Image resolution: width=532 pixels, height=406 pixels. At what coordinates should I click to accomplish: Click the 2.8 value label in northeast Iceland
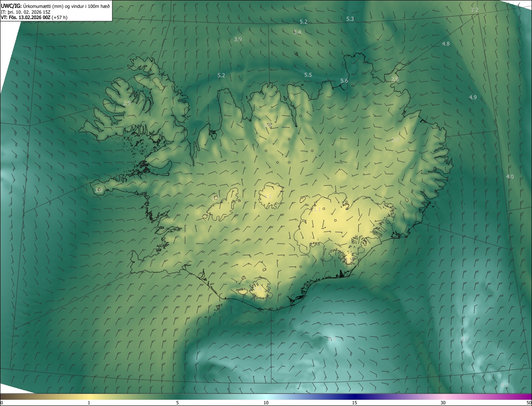pyautogui.click(x=395, y=79)
